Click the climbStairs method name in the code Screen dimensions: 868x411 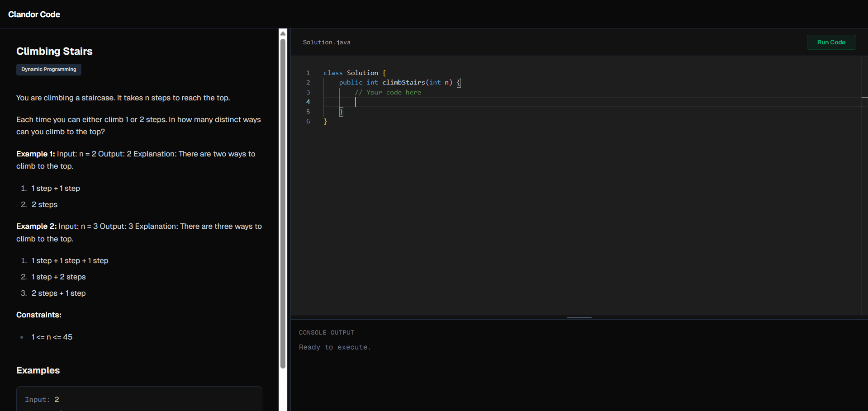(x=403, y=82)
